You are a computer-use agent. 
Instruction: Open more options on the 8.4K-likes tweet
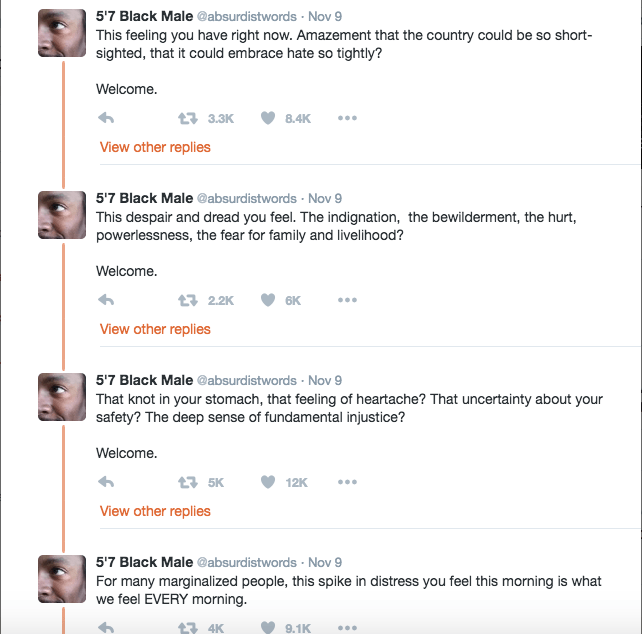(347, 118)
